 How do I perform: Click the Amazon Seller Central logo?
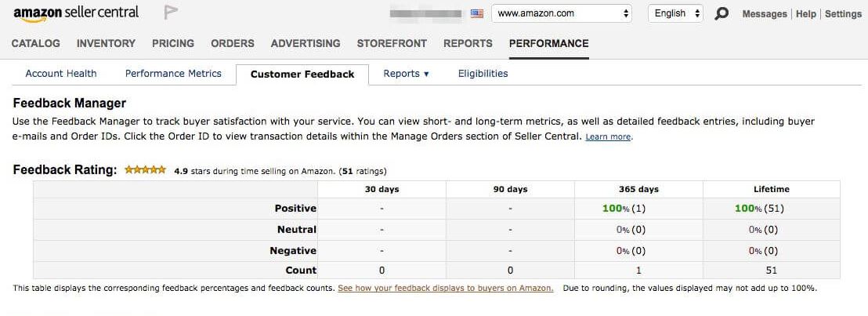(x=76, y=13)
